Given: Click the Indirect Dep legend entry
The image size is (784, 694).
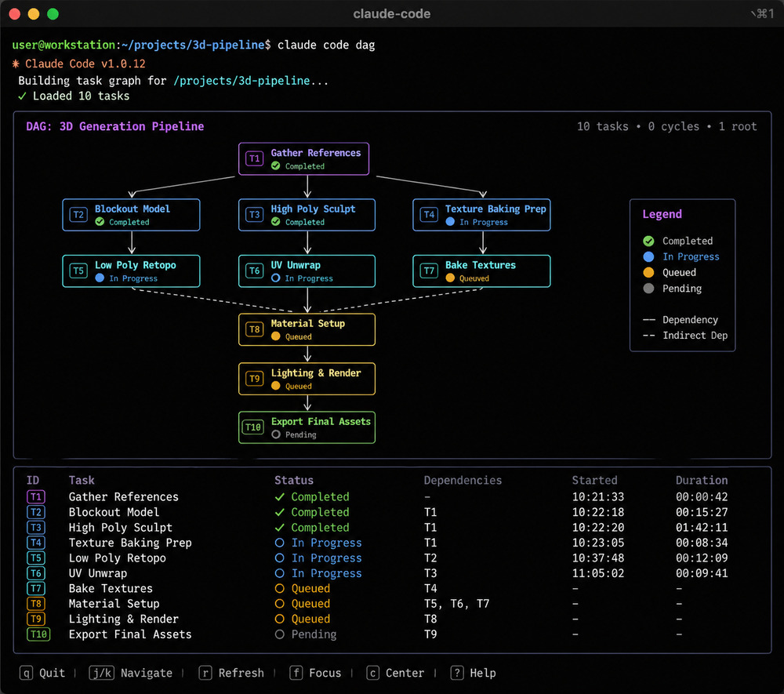Looking at the screenshot, I should tap(685, 336).
